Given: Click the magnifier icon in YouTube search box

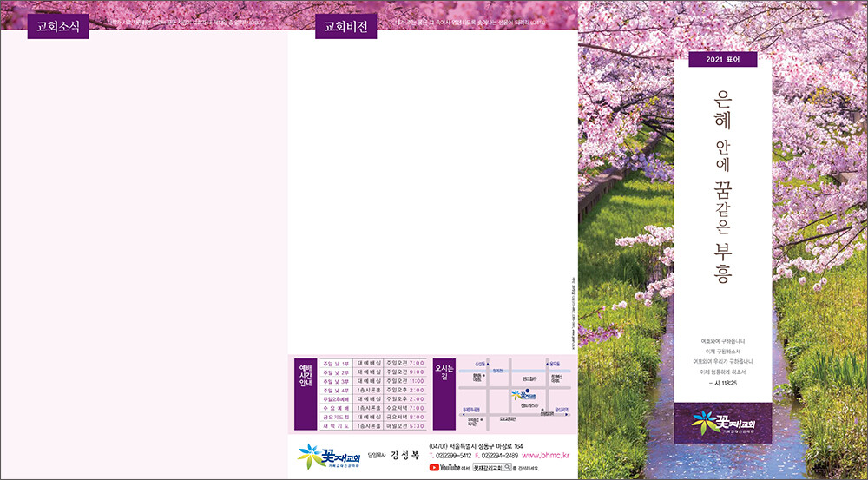Looking at the screenshot, I should (508, 467).
